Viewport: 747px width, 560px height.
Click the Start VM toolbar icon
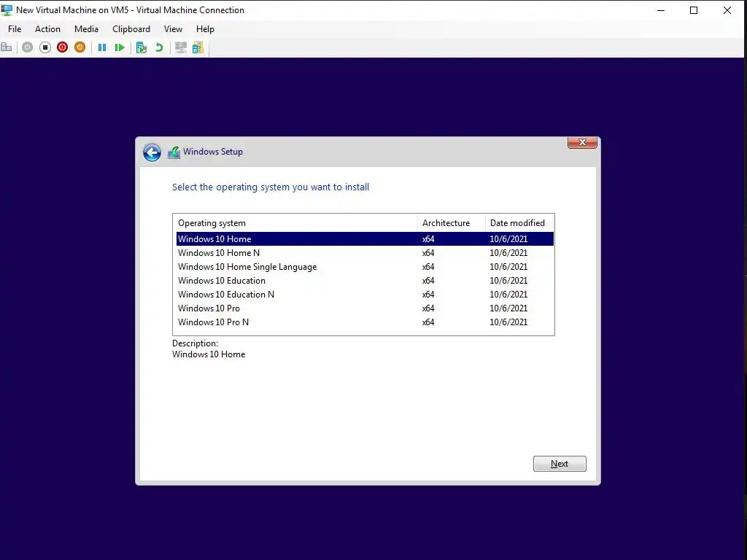tap(28, 47)
